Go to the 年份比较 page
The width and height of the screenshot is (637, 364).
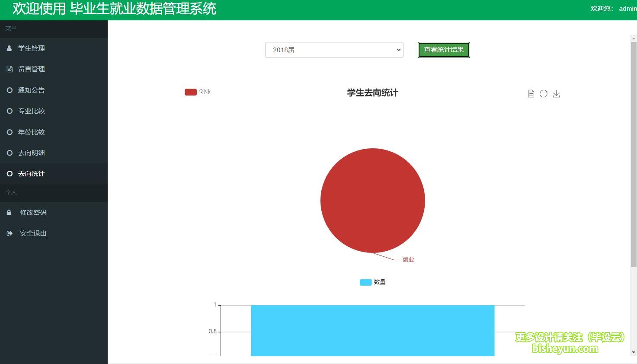click(x=31, y=132)
